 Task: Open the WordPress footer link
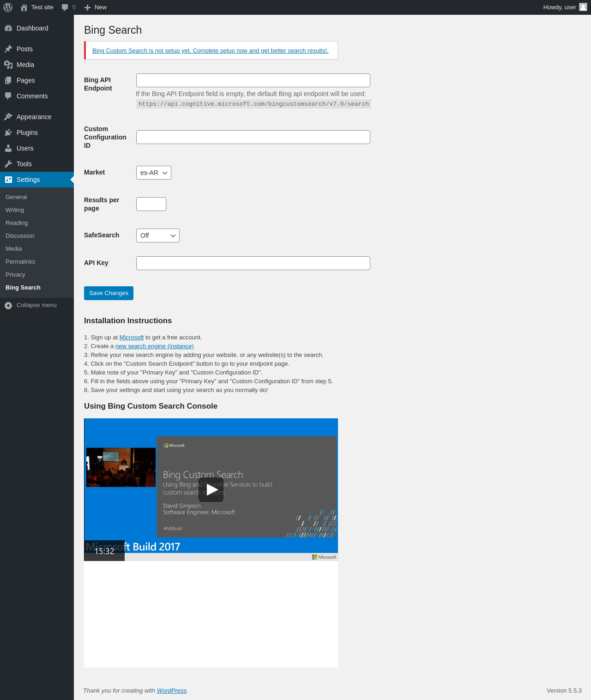[x=172, y=691]
